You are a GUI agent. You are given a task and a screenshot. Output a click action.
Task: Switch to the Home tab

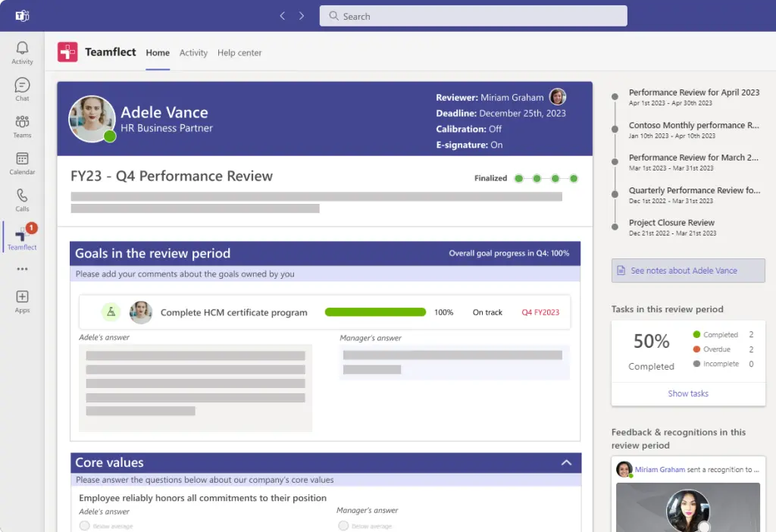coord(158,52)
